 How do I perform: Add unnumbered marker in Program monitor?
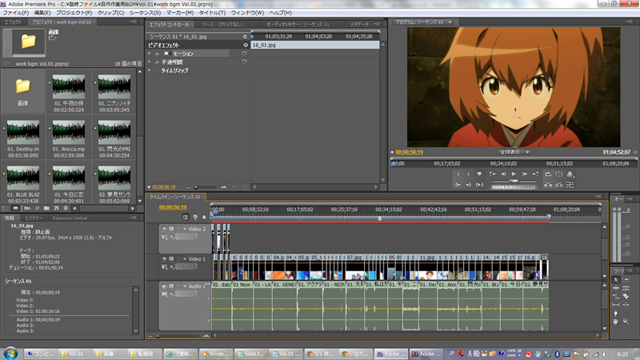pyautogui.click(x=479, y=174)
